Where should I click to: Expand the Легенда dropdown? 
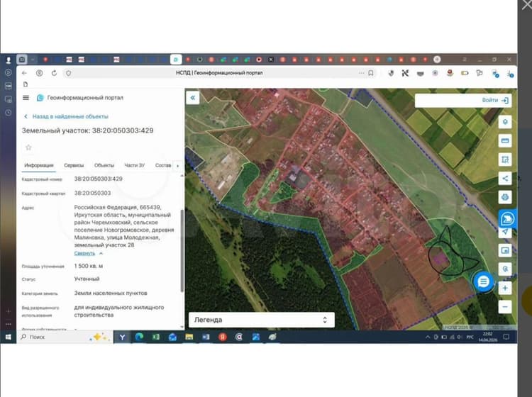pos(261,320)
